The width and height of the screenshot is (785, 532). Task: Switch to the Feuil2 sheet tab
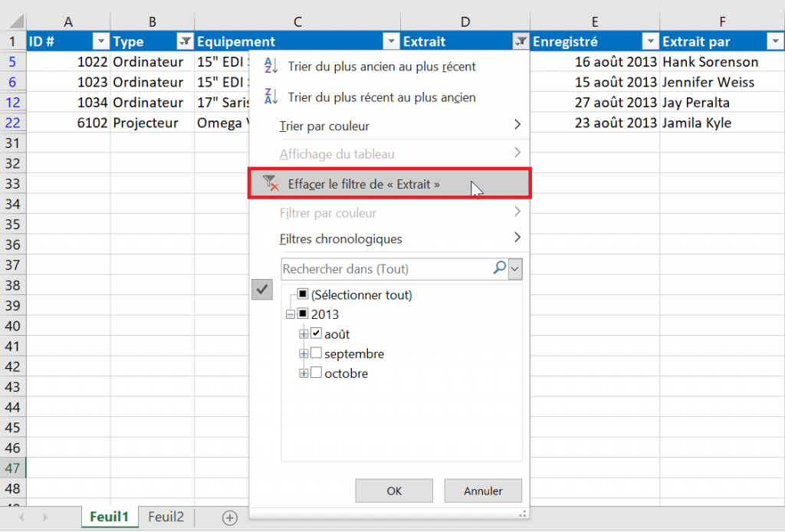166,517
